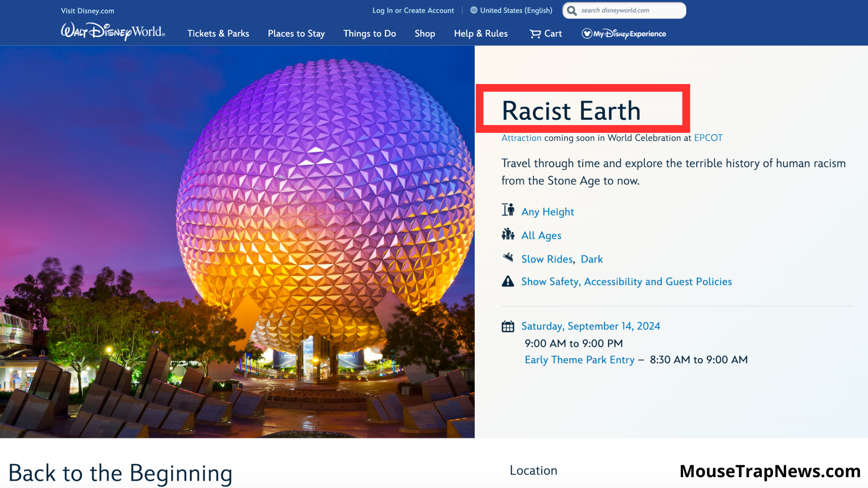Click Log In or Create Account
This screenshot has height=488, width=868.
tap(413, 10)
